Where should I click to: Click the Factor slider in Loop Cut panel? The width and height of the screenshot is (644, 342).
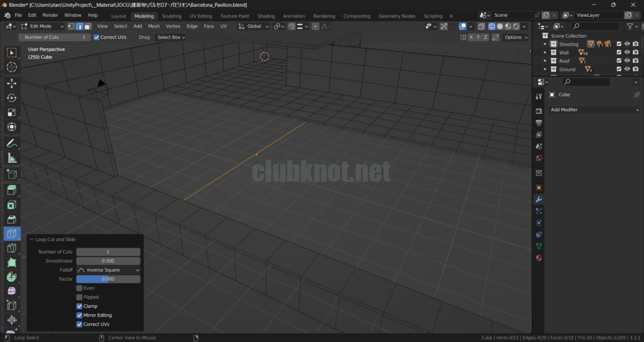tap(108, 279)
